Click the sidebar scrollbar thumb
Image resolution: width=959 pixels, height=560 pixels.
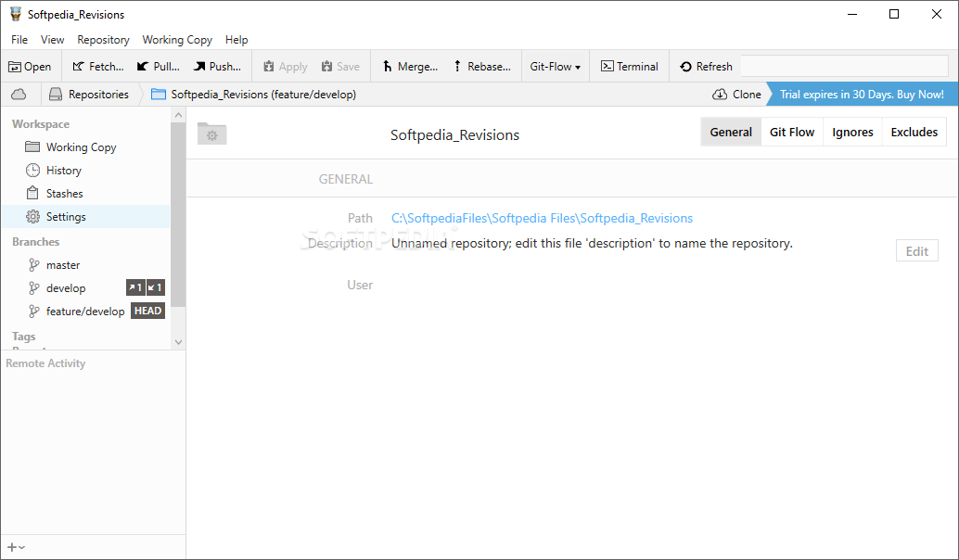(178, 214)
